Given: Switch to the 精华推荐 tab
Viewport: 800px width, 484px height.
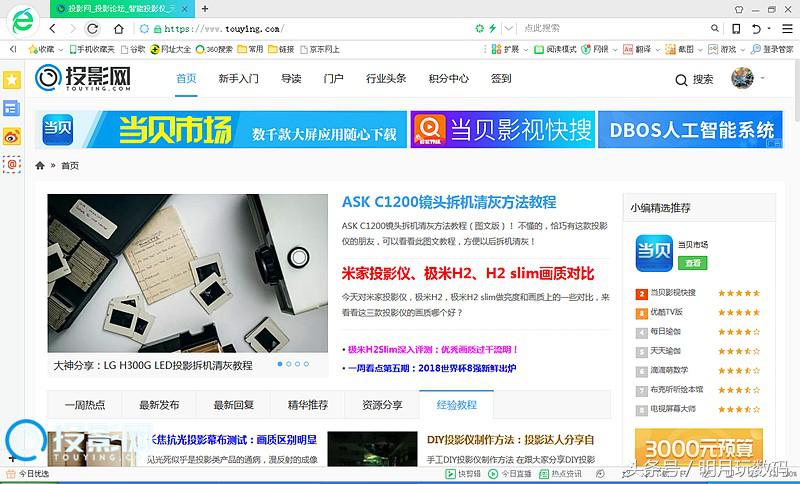Looking at the screenshot, I should point(308,405).
